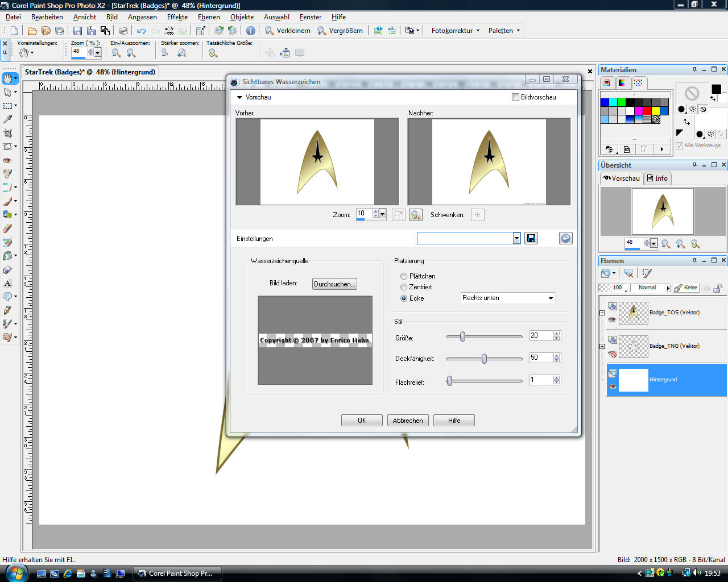Toggle visibility of Badge_TOS layer
This screenshot has width=728, height=582.
(x=612, y=319)
